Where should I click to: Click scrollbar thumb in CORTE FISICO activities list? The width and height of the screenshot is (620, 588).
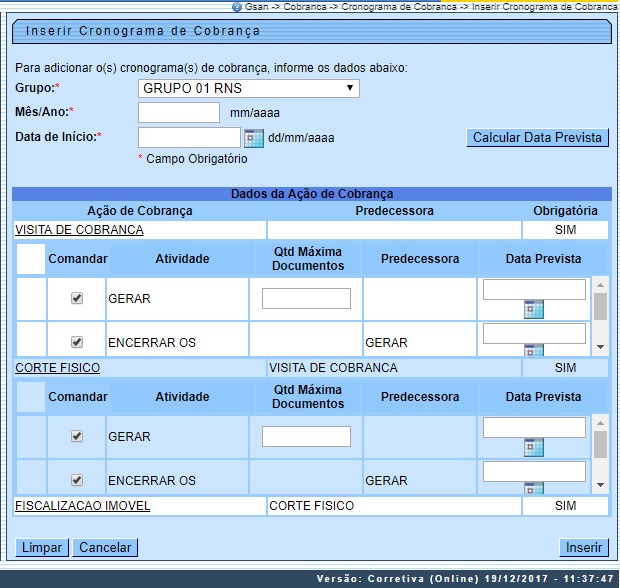(x=600, y=444)
